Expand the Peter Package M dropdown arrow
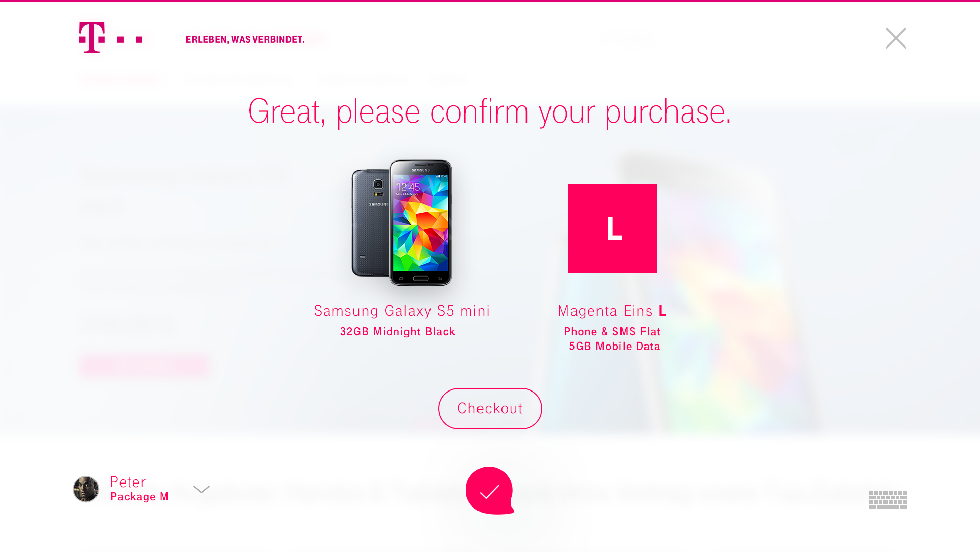 tap(201, 490)
